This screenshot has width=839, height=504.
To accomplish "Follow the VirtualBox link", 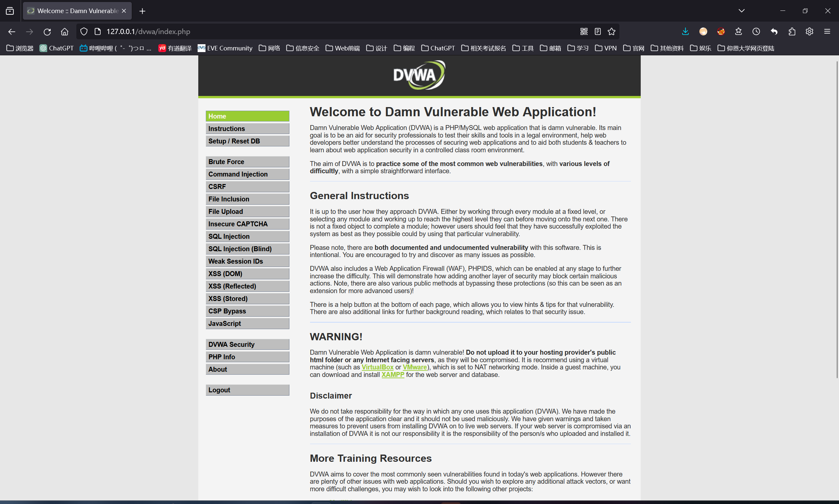I will pos(377,367).
